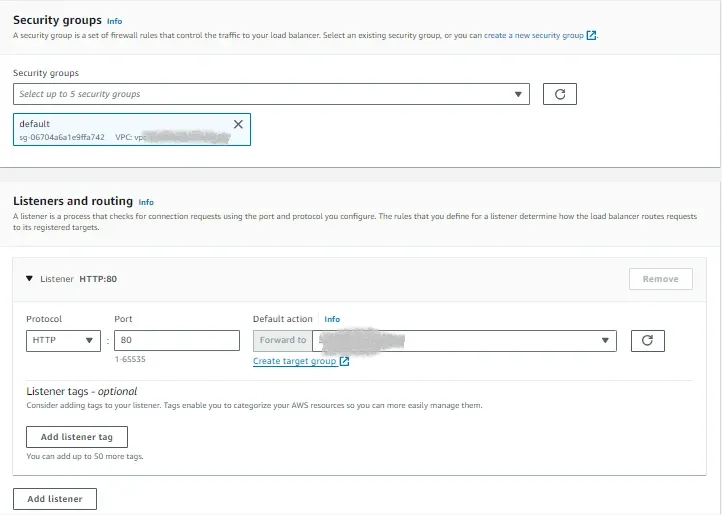The width and height of the screenshot is (722, 515).
Task: Click the Remove listener button
Action: click(660, 279)
